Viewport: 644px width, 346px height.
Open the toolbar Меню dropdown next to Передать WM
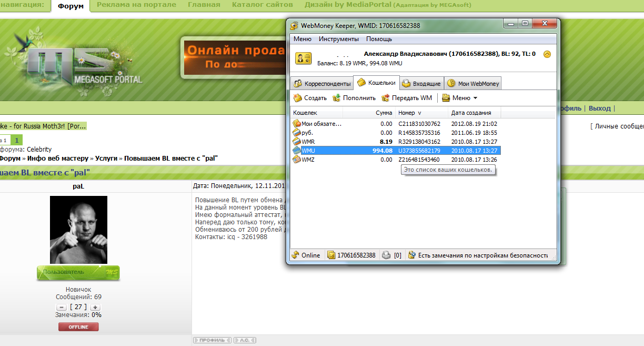pos(460,98)
